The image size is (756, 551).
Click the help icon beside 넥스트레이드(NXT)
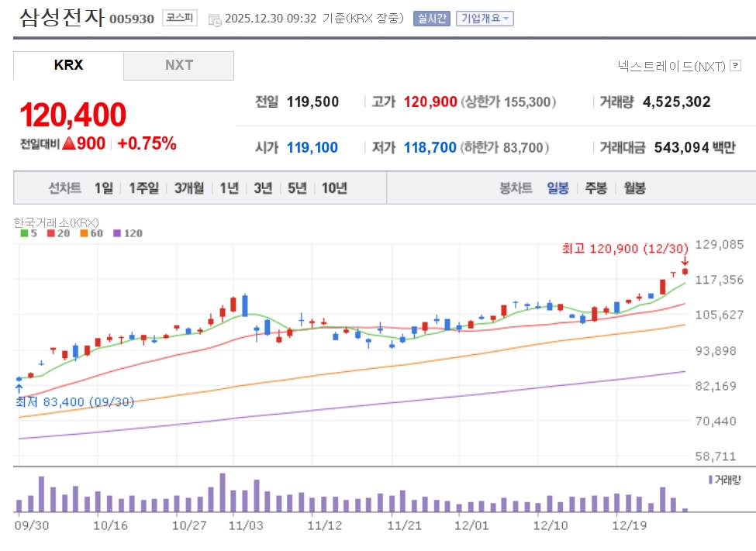click(x=736, y=67)
